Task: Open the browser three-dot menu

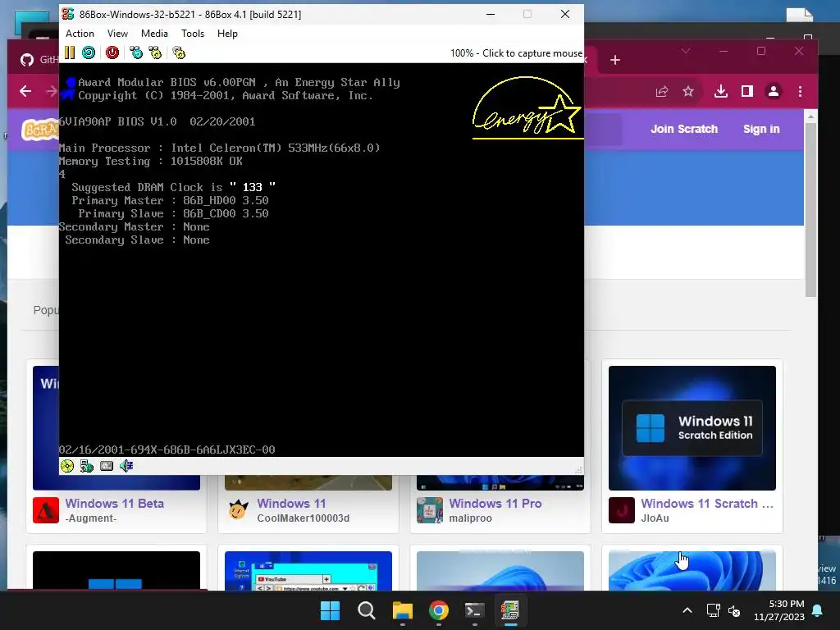Action: pos(800,92)
